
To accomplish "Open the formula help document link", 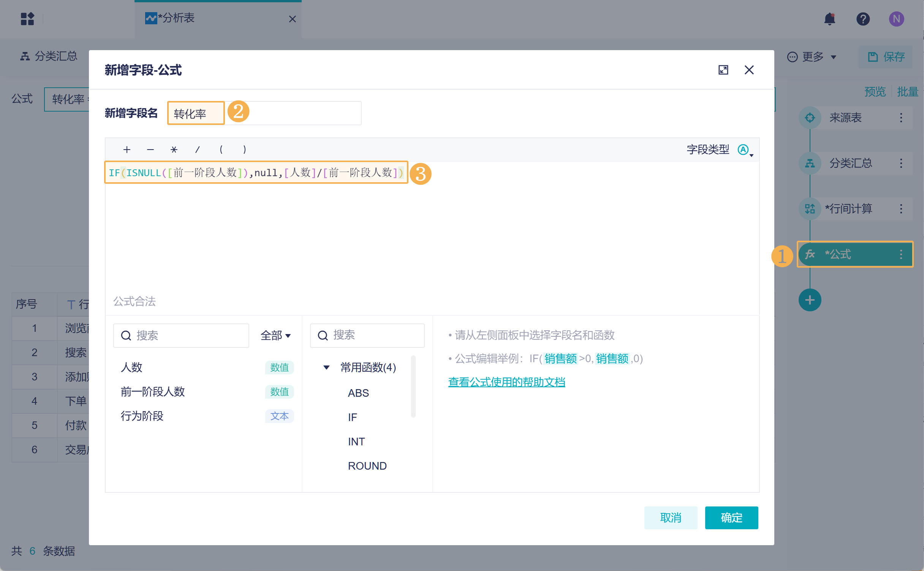I will (506, 382).
